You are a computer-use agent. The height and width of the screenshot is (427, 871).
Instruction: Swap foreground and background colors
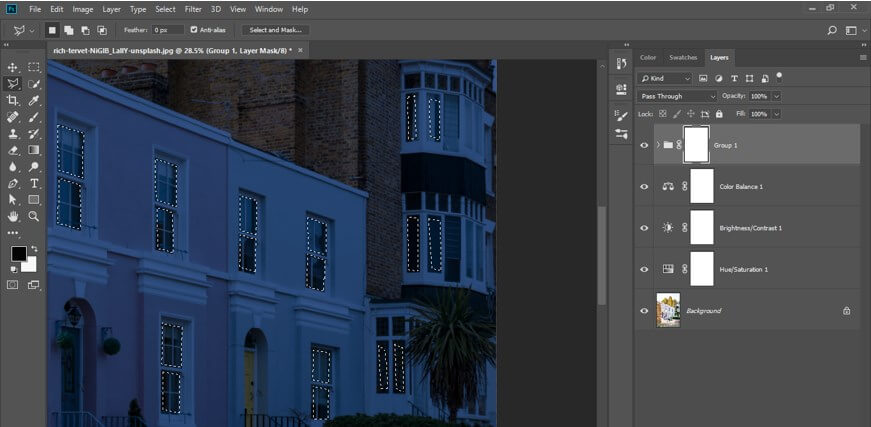34,249
